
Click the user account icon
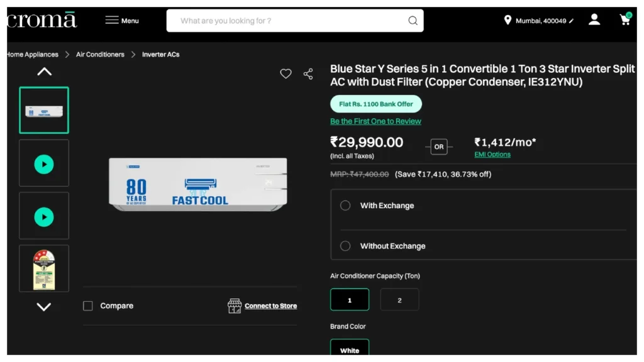[x=594, y=19]
